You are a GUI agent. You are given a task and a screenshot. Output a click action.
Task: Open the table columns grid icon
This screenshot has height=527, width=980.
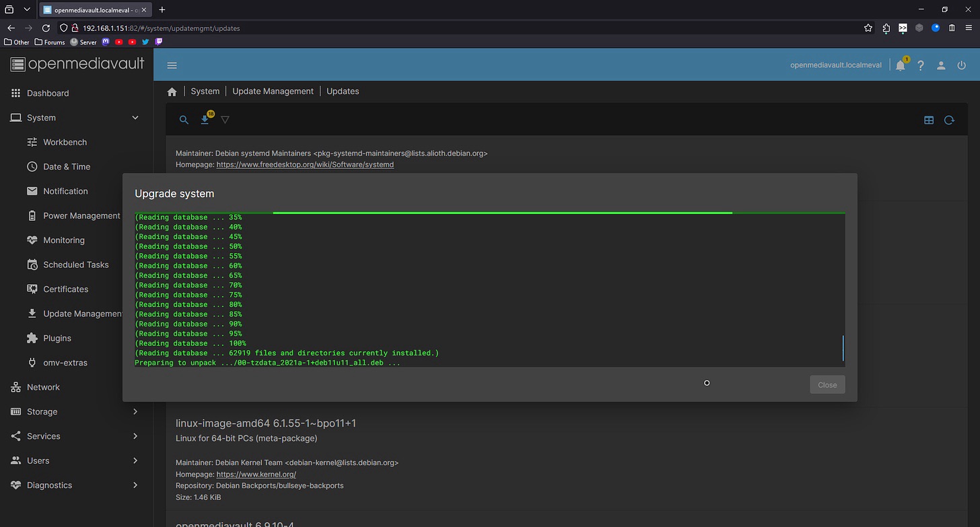929,120
